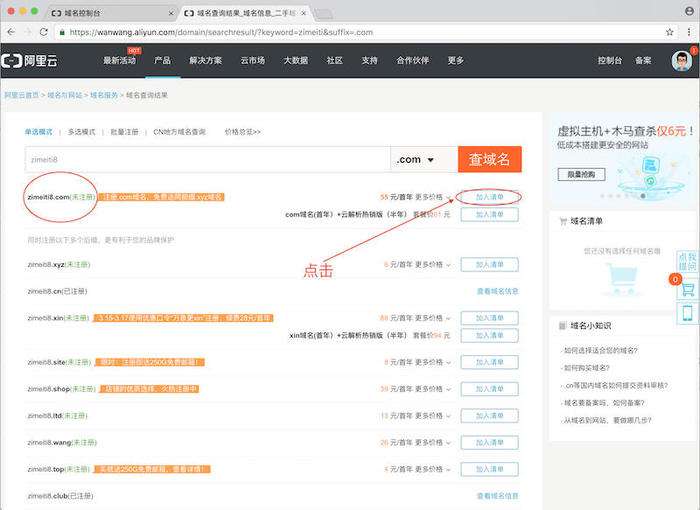This screenshot has width=700, height=510.
Task: Close the 域名控制台 tab
Action: pos(171,13)
